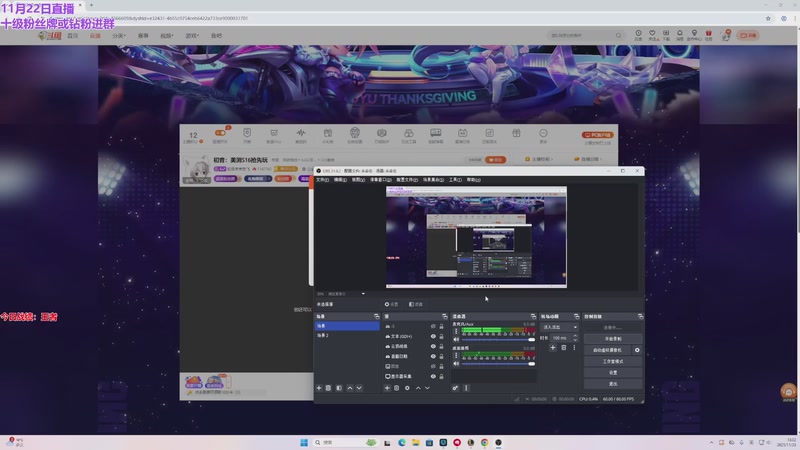Open source properties gear in sources toolbar

click(407, 388)
